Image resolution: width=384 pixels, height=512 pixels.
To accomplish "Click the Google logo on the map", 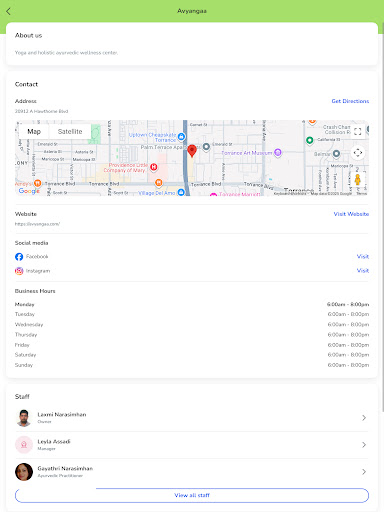I will [29, 191].
